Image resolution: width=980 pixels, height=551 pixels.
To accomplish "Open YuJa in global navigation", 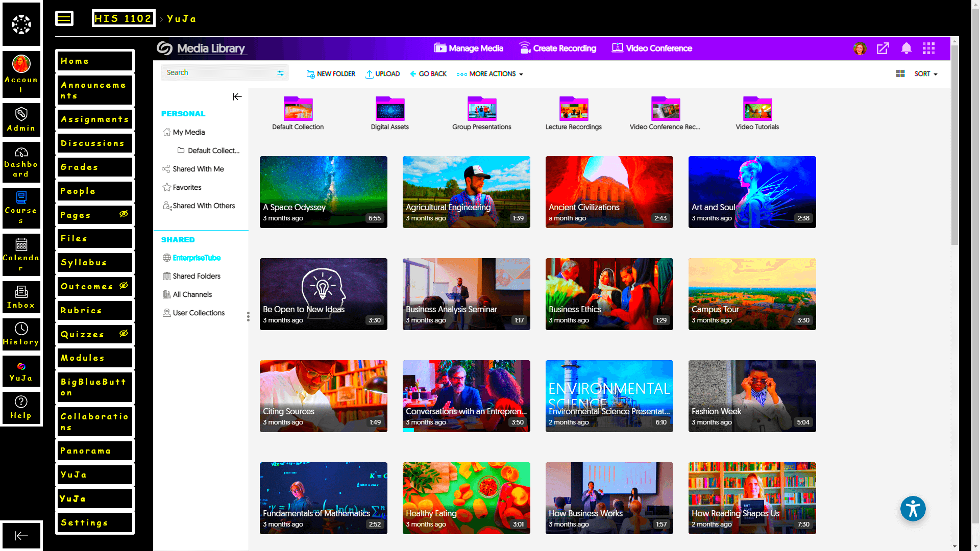I will click(21, 371).
